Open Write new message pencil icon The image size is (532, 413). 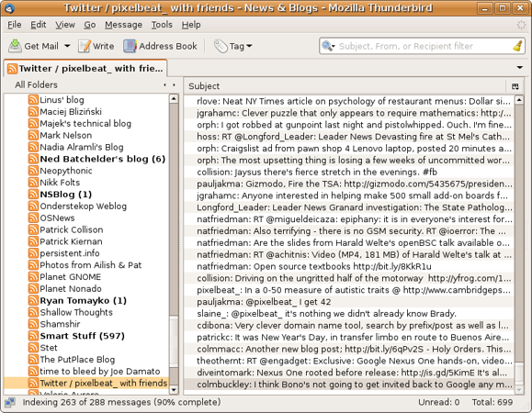coord(85,46)
